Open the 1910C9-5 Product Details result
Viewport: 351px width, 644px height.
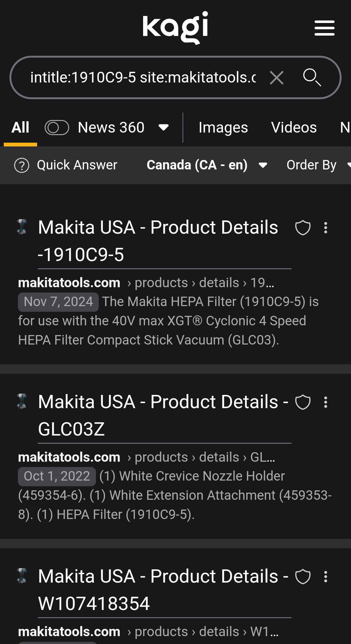click(x=158, y=241)
